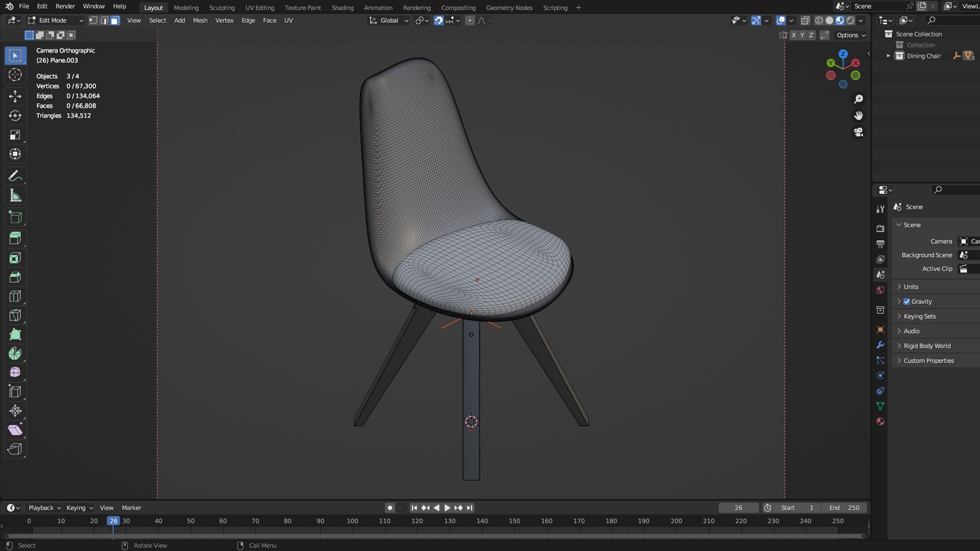This screenshot has width=980, height=551.
Task: Click frame 100 on the timeline
Action: point(352,521)
